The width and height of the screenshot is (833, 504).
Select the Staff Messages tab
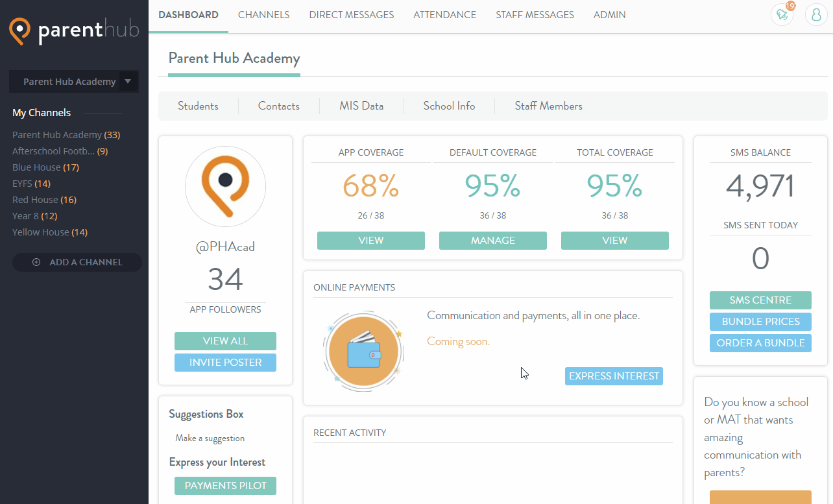point(535,14)
